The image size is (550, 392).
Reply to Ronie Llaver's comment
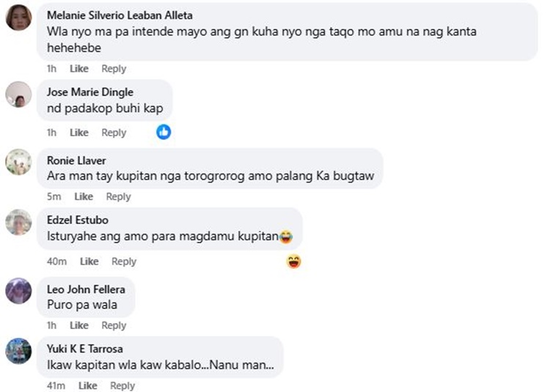[118, 196]
